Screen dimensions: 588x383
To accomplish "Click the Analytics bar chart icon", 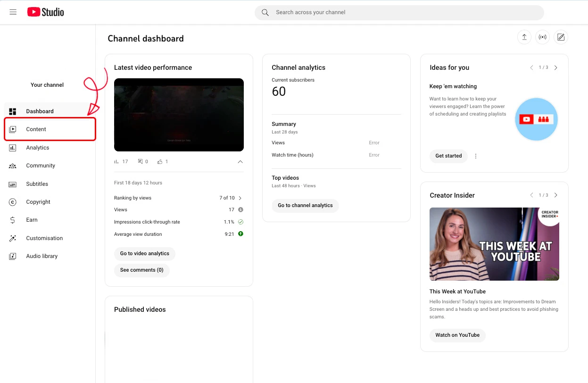I will [13, 148].
